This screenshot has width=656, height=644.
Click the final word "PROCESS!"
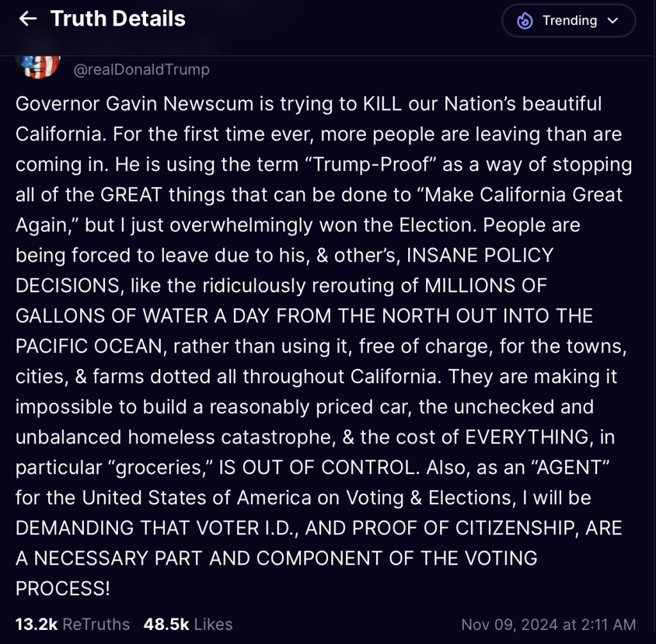(x=63, y=588)
